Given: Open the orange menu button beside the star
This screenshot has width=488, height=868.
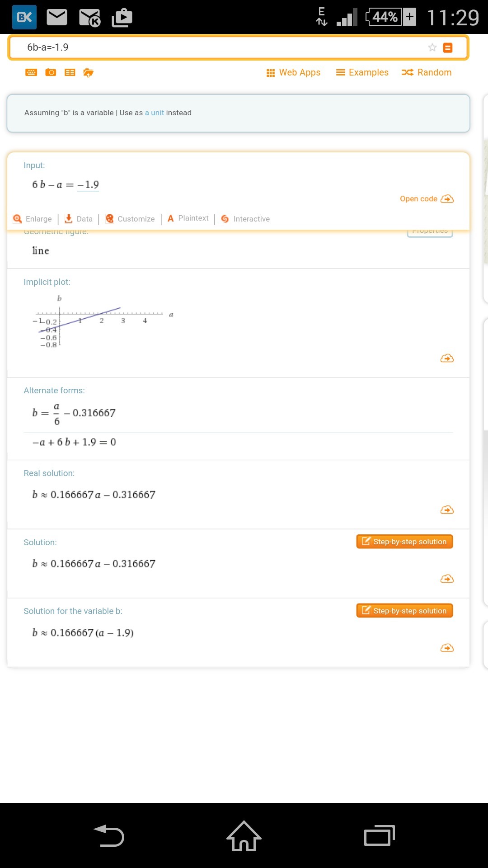Looking at the screenshot, I should [x=447, y=47].
